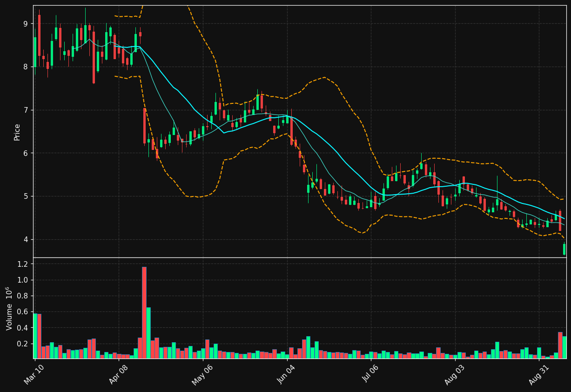
Task: Click the Jun 04 date label
Action: click(x=286, y=374)
